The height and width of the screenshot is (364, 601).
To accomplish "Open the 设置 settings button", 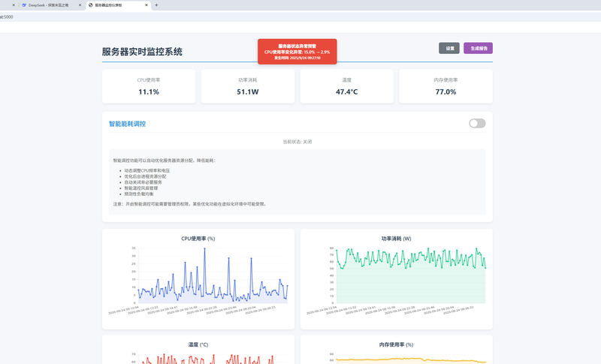I will [449, 48].
